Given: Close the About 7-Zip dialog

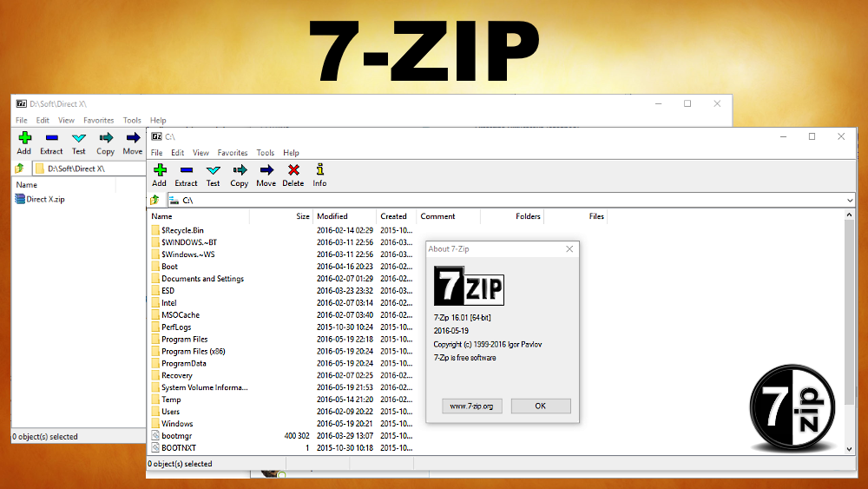Looking at the screenshot, I should click(569, 249).
